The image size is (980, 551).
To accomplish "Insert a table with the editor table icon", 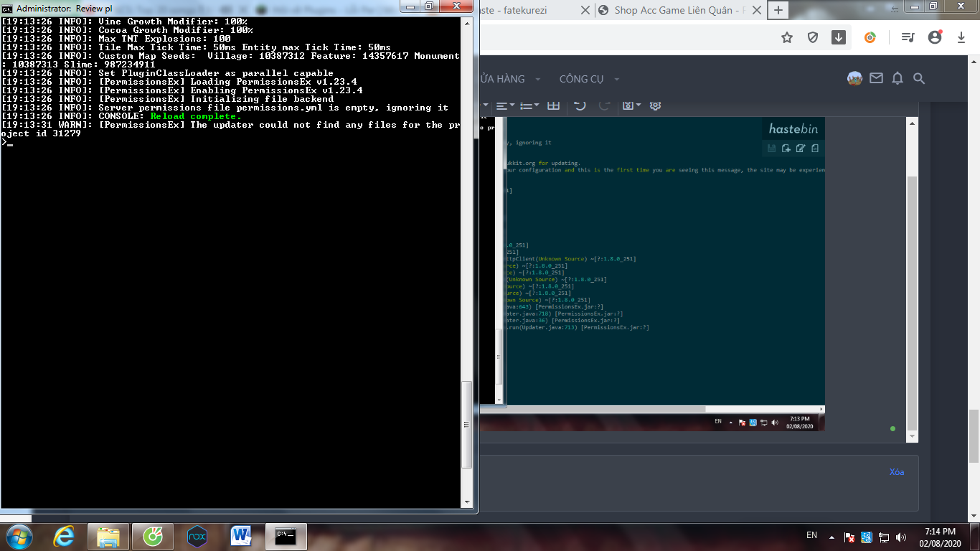I will click(553, 105).
